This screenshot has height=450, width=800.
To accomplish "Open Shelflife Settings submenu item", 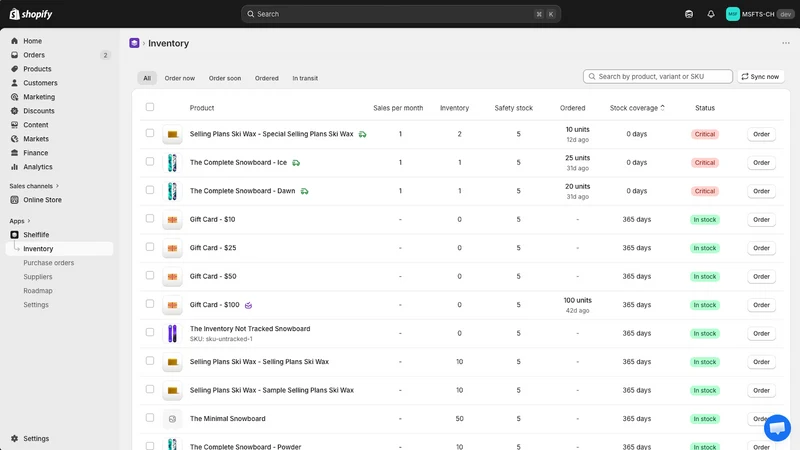I will coord(36,305).
